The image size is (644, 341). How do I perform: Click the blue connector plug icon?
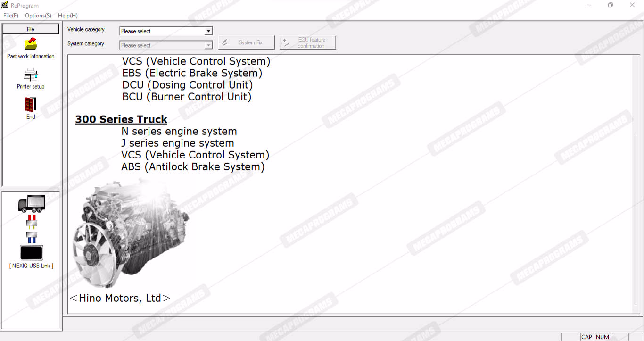point(32,237)
